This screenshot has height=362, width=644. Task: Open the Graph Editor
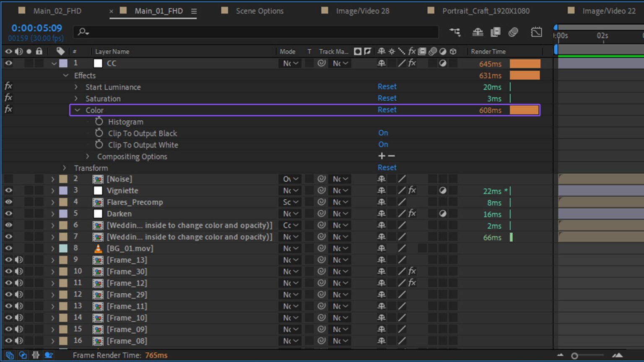[x=536, y=32]
